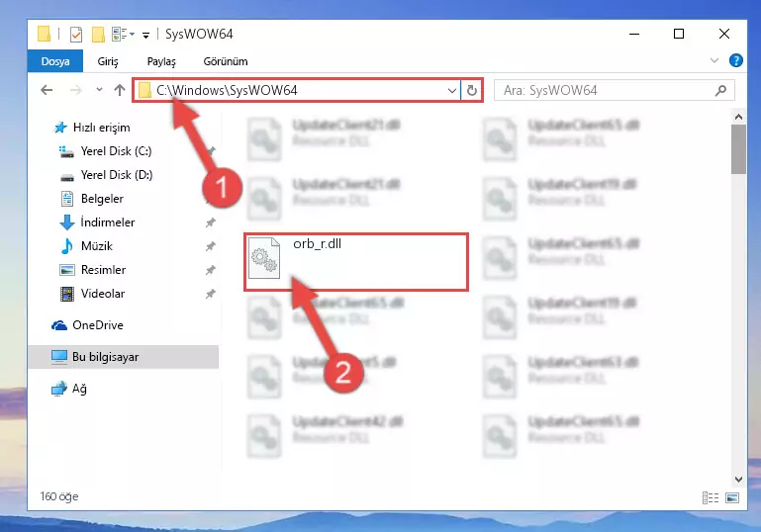Image resolution: width=761 pixels, height=532 pixels.
Task: Click the address bar showing C:\Windows\SysWOW64
Action: pos(296,90)
